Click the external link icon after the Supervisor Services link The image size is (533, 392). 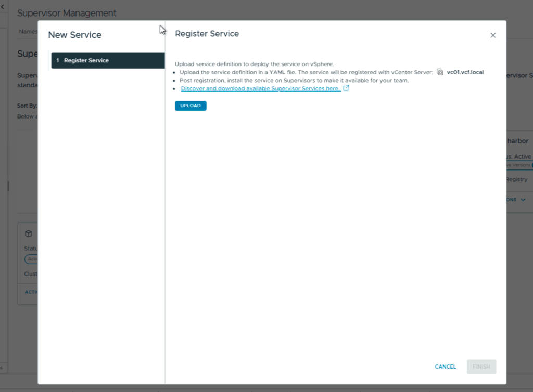point(346,88)
